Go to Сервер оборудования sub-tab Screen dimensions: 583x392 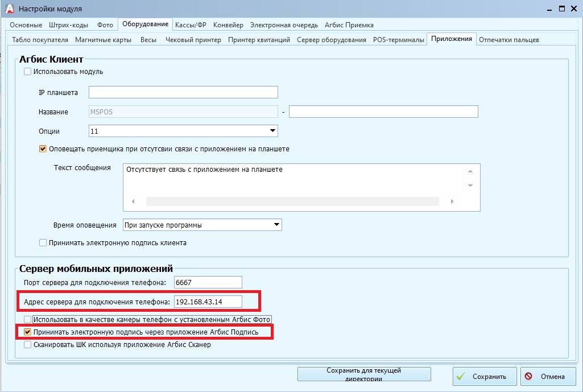click(332, 40)
